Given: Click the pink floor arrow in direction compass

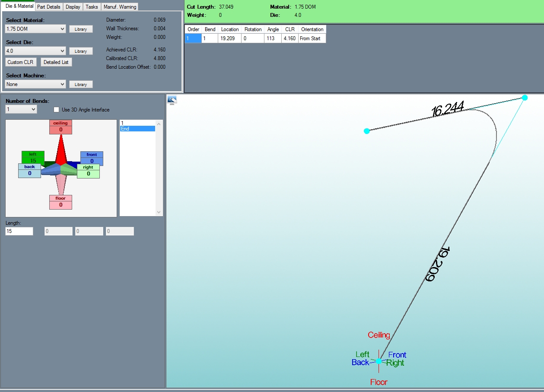Looking at the screenshot, I should [61, 184].
